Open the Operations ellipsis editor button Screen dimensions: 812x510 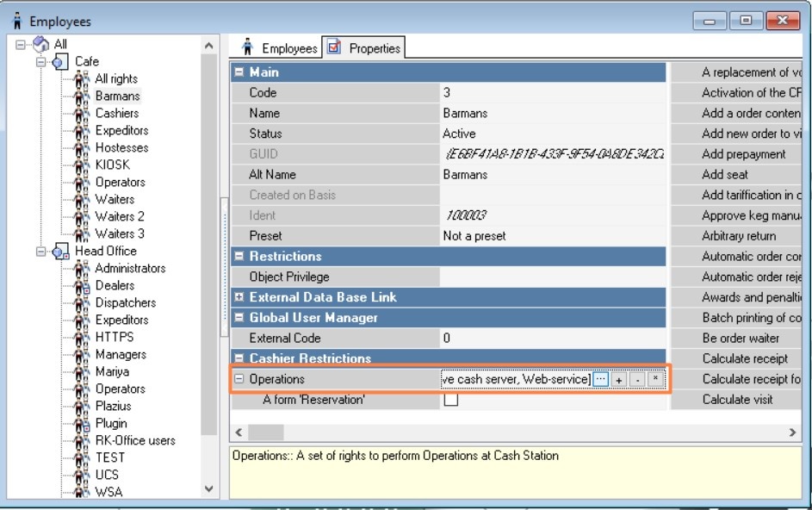pyautogui.click(x=601, y=379)
